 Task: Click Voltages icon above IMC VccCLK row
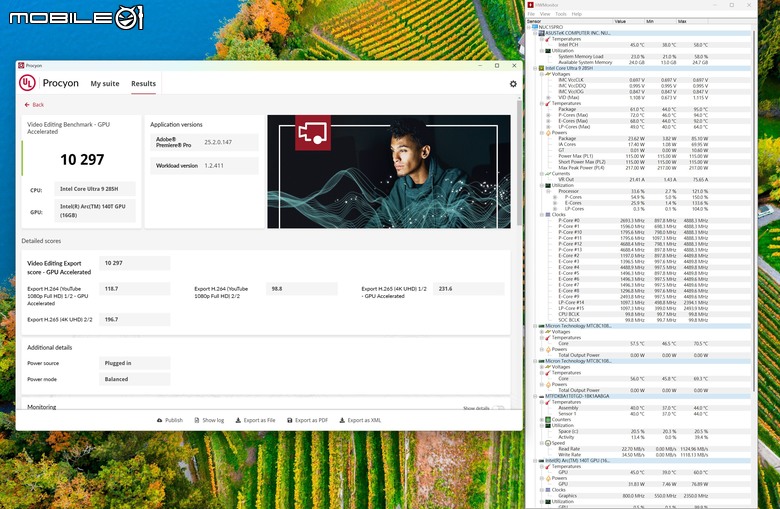(548, 74)
